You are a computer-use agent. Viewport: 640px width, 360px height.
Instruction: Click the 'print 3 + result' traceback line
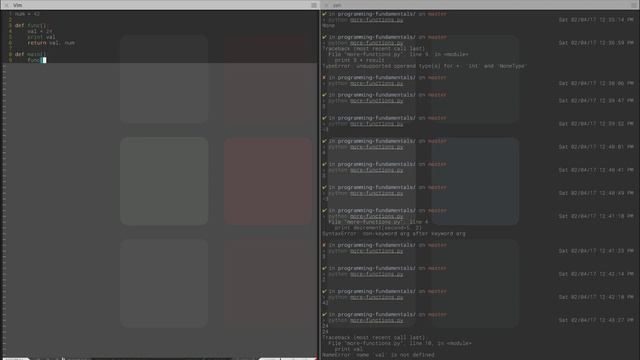tap(359, 60)
